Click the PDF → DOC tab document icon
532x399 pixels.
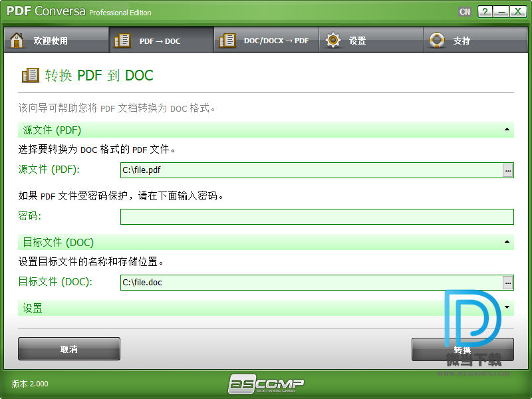coord(122,41)
